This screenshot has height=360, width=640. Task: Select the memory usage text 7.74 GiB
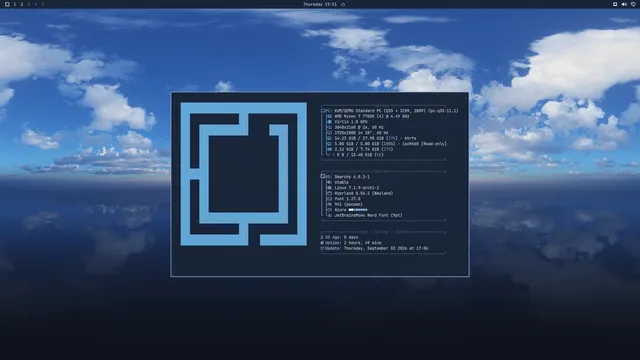coord(364,149)
